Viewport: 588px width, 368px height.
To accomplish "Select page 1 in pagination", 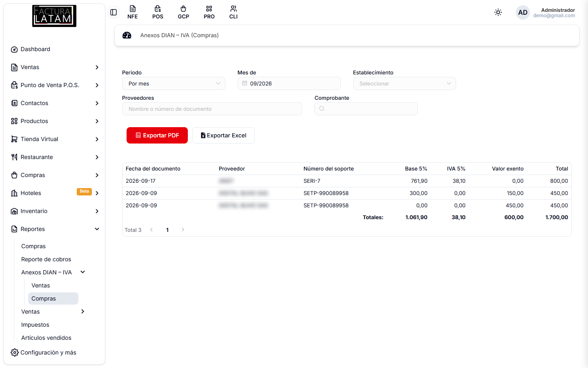I will [167, 230].
